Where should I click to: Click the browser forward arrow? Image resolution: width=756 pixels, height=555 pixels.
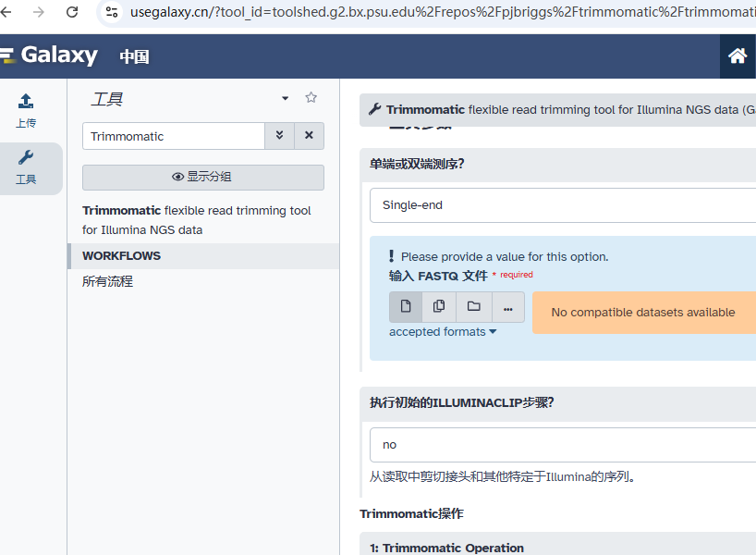point(39,12)
